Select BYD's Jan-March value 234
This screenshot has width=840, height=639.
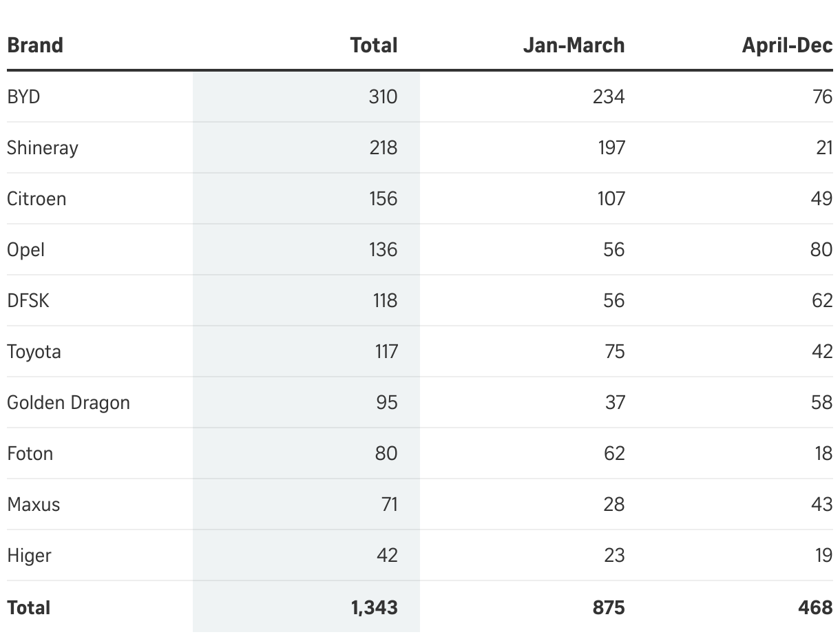point(608,96)
